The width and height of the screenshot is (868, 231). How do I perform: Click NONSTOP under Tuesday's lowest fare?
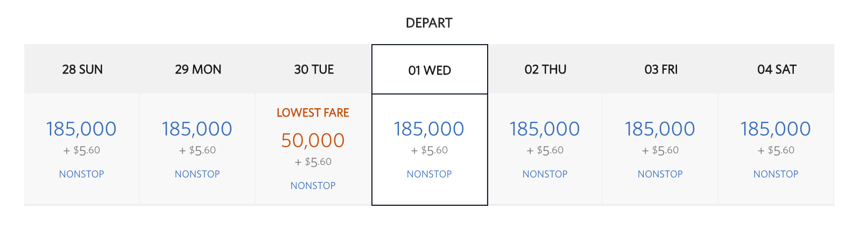coord(313,185)
